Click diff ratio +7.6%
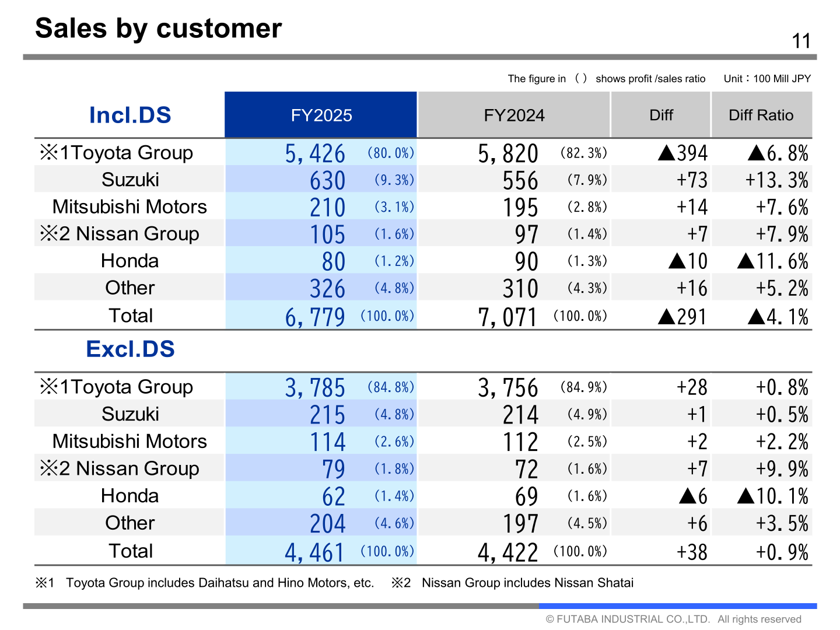This screenshot has height=630, width=840. (782, 207)
